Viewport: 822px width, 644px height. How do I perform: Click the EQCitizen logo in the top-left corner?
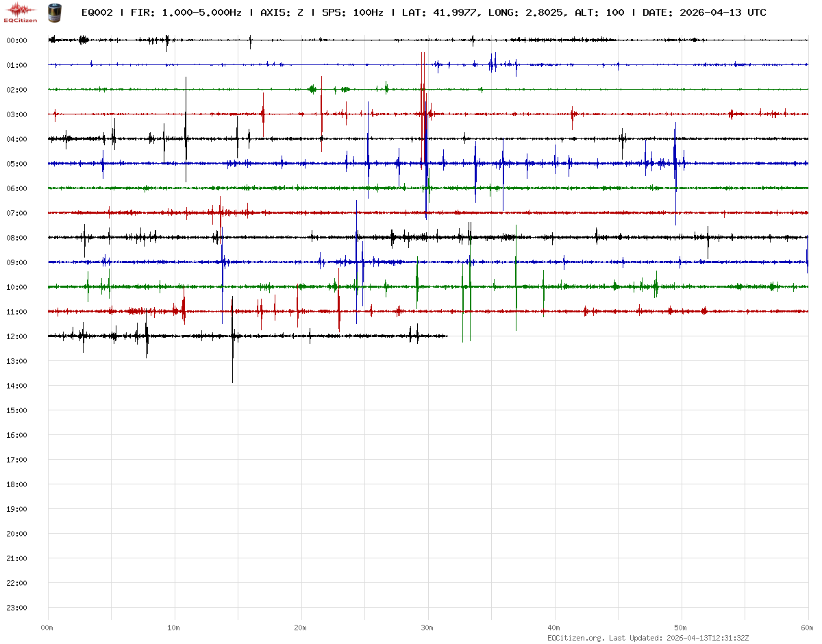point(21,12)
